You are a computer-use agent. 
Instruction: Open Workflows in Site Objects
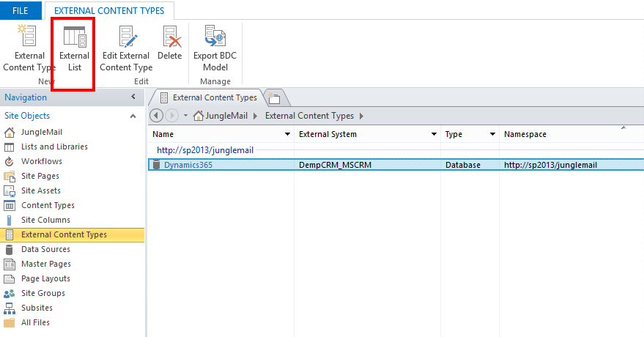(42, 161)
